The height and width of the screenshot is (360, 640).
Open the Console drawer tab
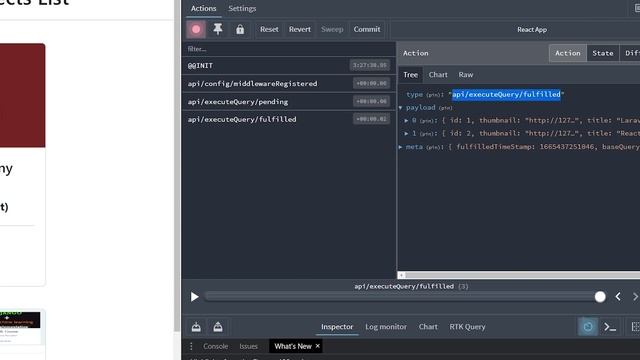[216, 347]
